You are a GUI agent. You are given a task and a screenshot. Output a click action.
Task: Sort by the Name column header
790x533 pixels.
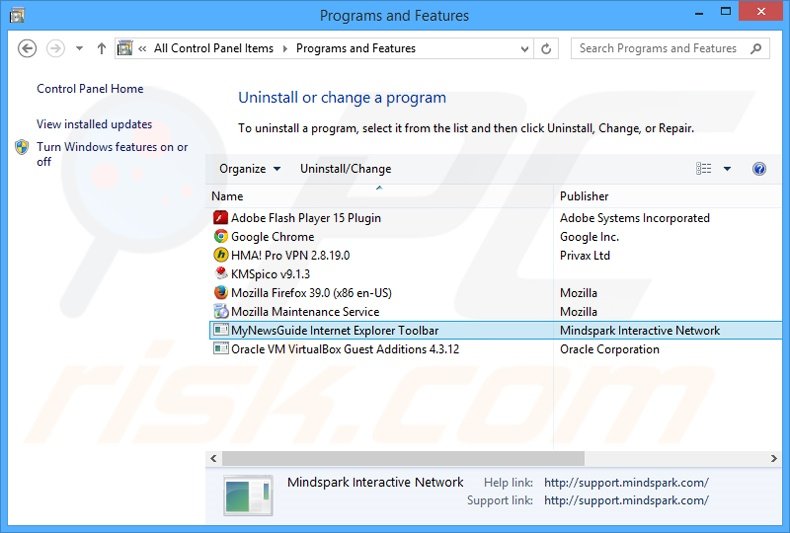click(x=381, y=196)
